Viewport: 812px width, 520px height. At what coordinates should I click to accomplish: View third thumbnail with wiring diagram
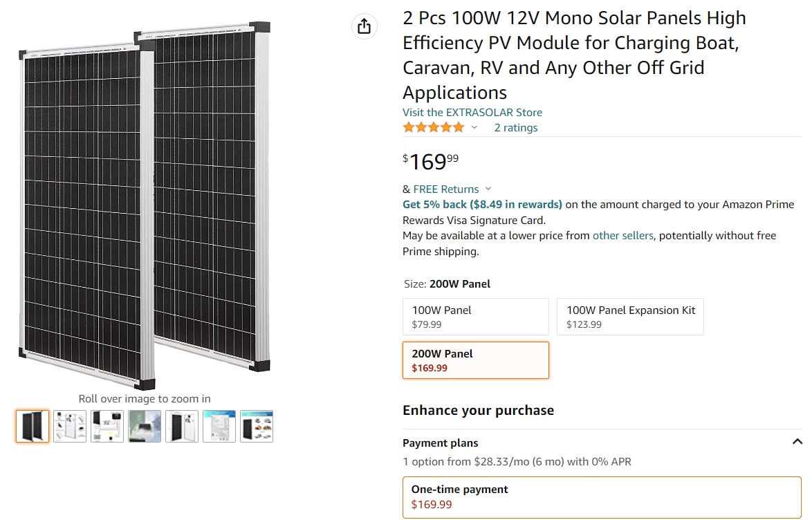pyautogui.click(x=107, y=426)
